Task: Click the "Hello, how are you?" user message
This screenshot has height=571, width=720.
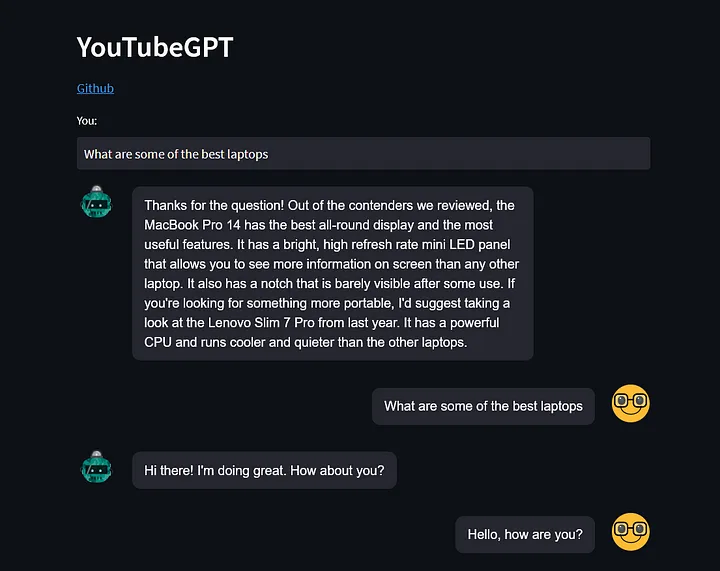Action: click(x=525, y=535)
